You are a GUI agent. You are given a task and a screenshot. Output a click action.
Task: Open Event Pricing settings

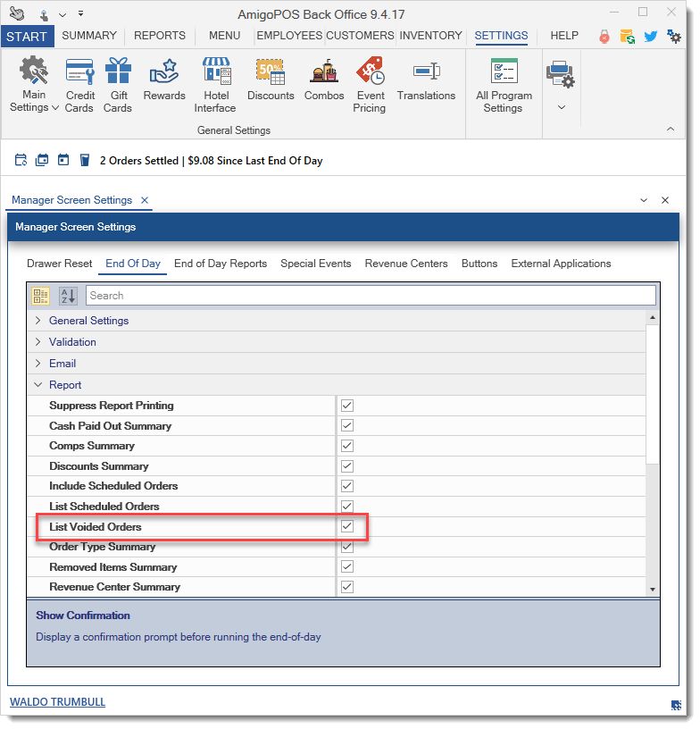pyautogui.click(x=370, y=85)
